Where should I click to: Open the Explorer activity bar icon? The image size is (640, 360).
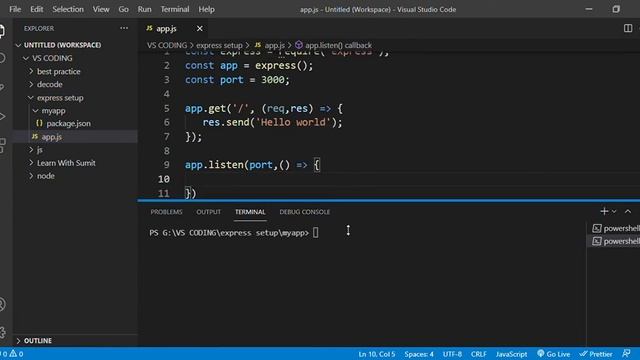(x=2, y=31)
